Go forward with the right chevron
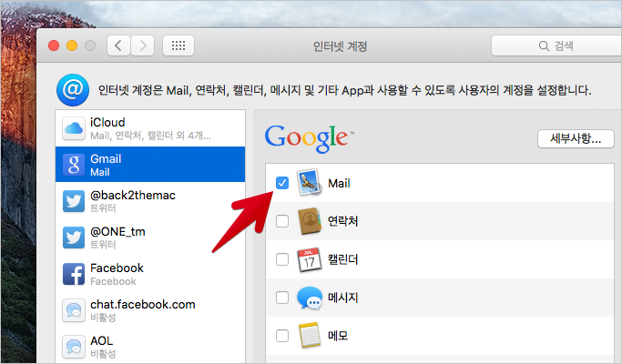The image size is (622, 364). (x=143, y=45)
